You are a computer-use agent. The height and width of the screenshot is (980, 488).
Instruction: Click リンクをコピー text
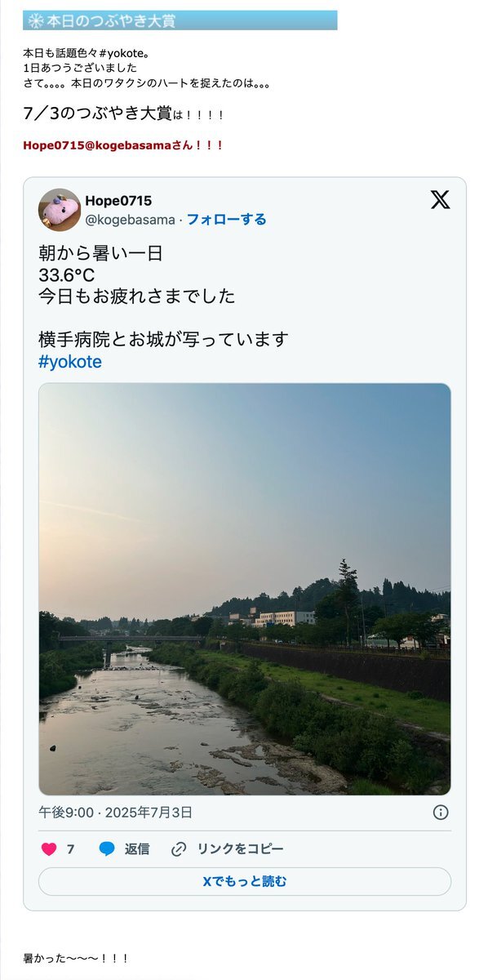pyautogui.click(x=241, y=849)
